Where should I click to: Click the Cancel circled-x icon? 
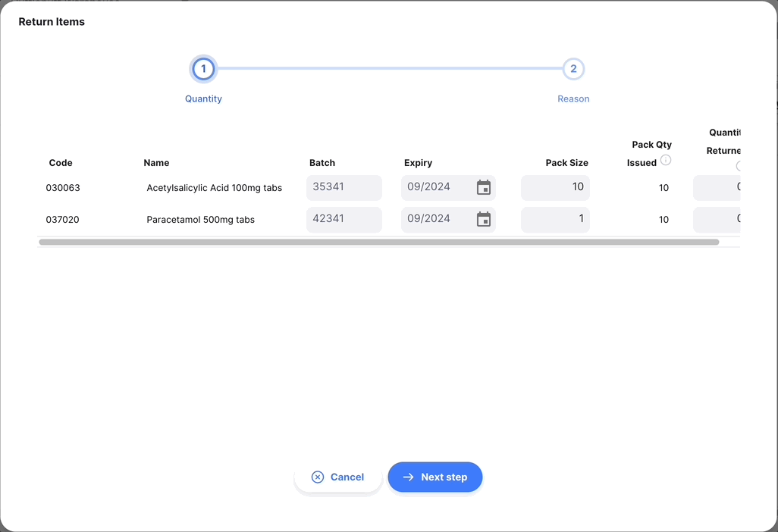318,477
